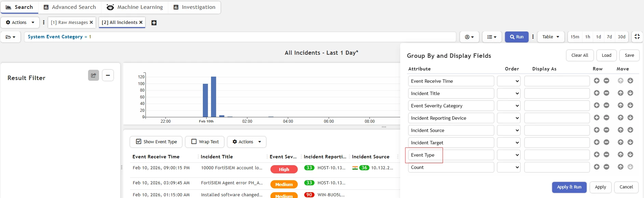
Task: Move Incident Reporting Device row down
Action: tap(630, 118)
